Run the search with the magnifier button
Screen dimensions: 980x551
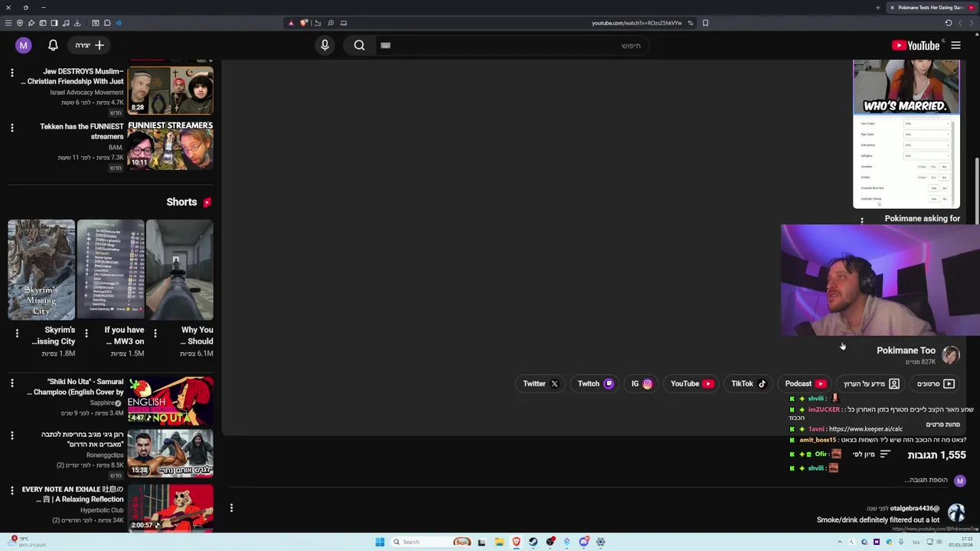(x=359, y=45)
